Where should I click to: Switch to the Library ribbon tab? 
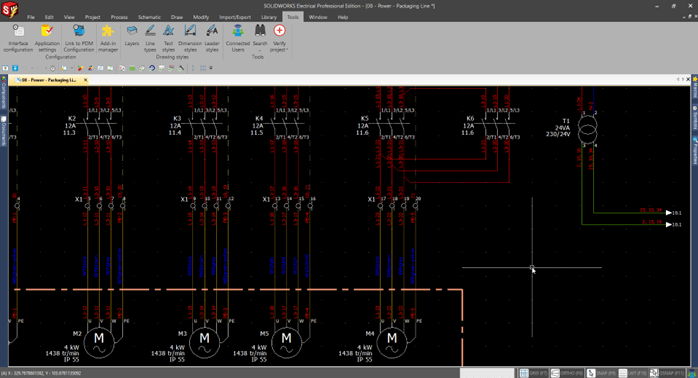click(x=268, y=17)
